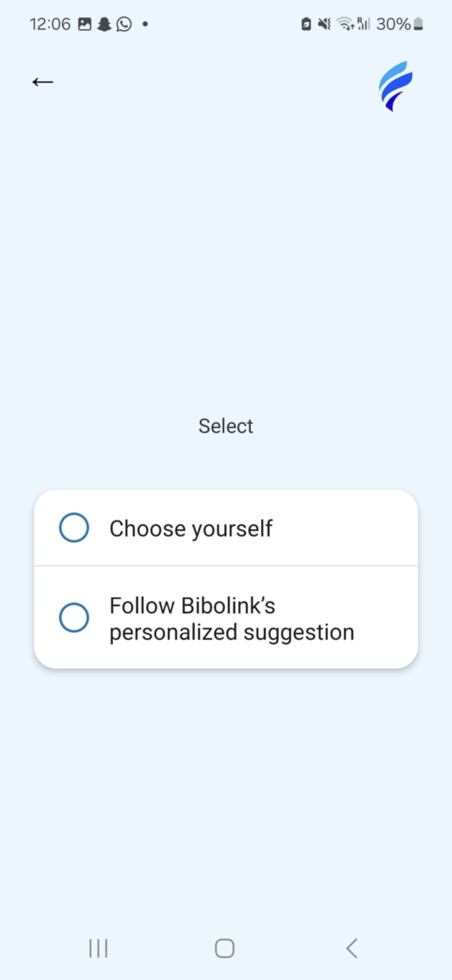Select the Choose yourself radio button
The width and height of the screenshot is (452, 980).
74,527
